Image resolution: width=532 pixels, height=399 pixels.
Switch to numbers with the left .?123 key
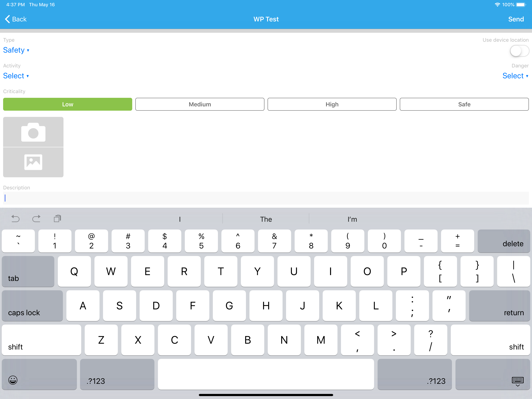point(117,374)
